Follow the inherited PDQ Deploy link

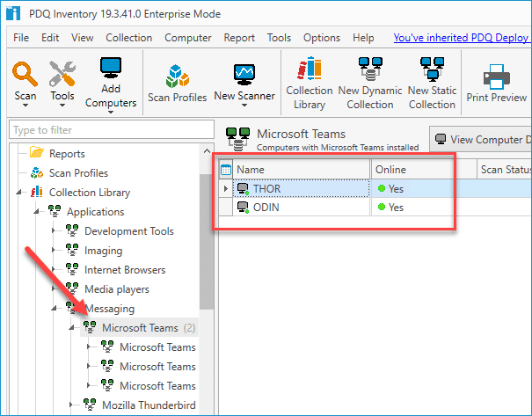tap(463, 38)
